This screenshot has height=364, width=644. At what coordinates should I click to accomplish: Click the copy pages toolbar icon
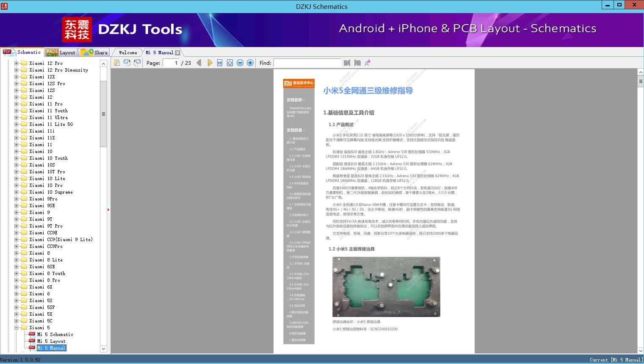tap(116, 63)
